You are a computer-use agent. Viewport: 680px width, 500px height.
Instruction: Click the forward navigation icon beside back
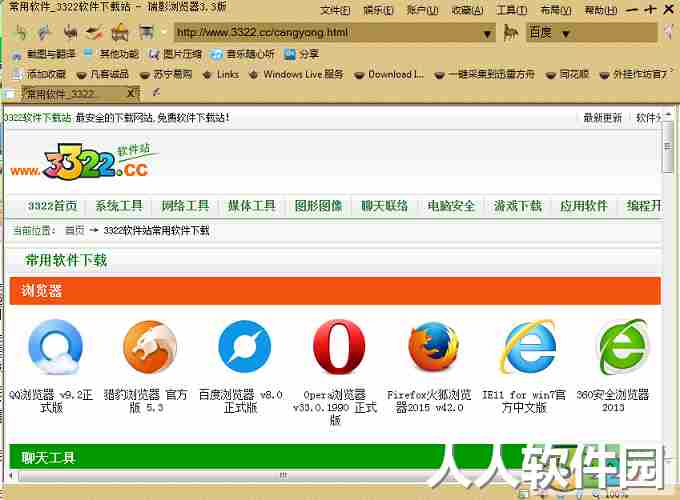click(44, 33)
